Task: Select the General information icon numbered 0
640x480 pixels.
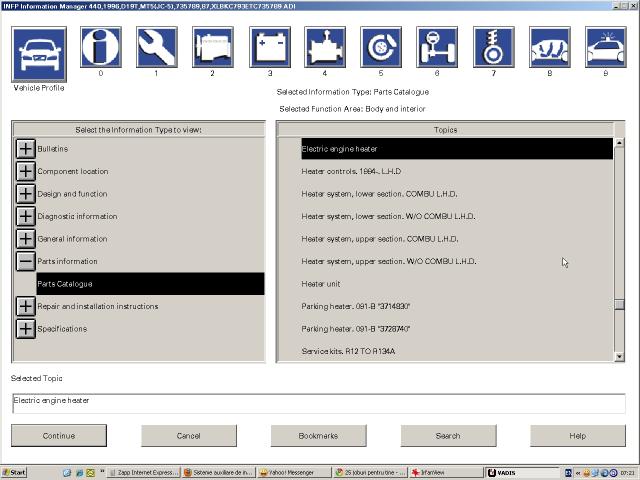Action: coord(100,47)
